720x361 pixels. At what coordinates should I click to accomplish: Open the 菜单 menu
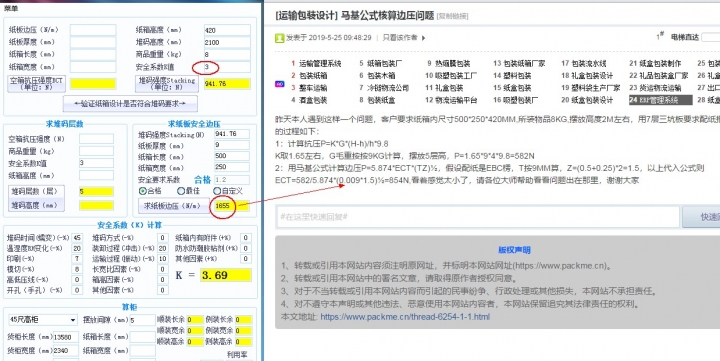click(x=11, y=8)
